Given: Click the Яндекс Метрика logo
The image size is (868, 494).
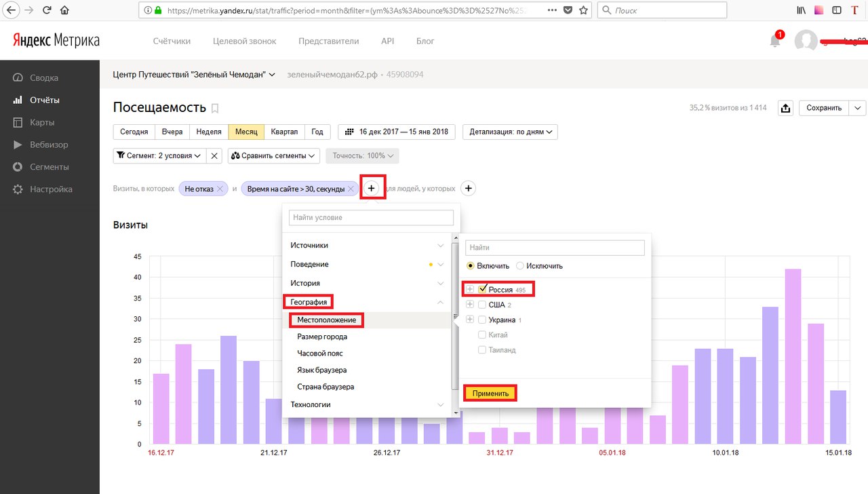Looking at the screenshot, I should point(56,41).
